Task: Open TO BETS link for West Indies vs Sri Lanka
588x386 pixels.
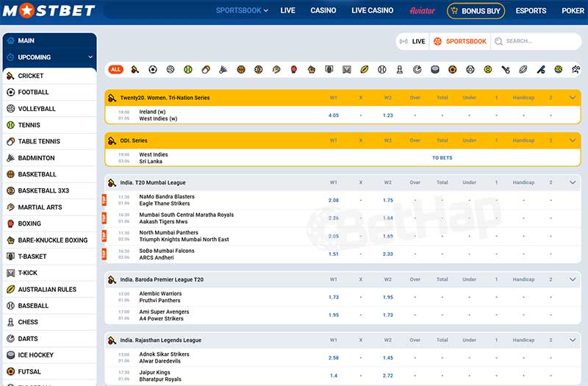Action: (442, 158)
